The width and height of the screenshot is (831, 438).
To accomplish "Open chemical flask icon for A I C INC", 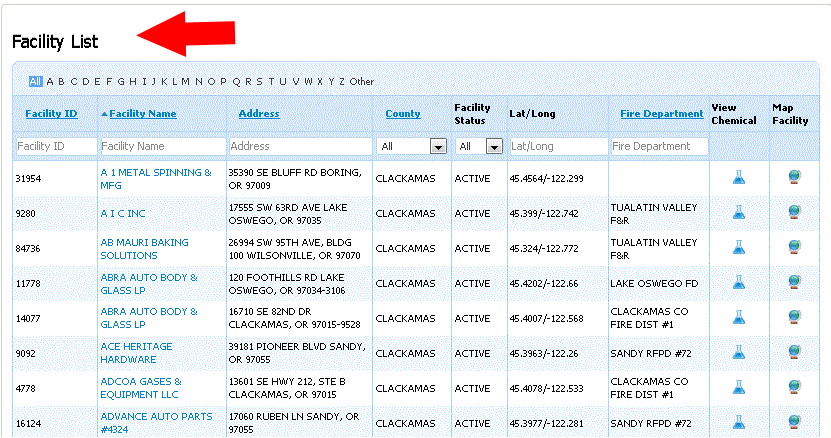I will click(739, 212).
